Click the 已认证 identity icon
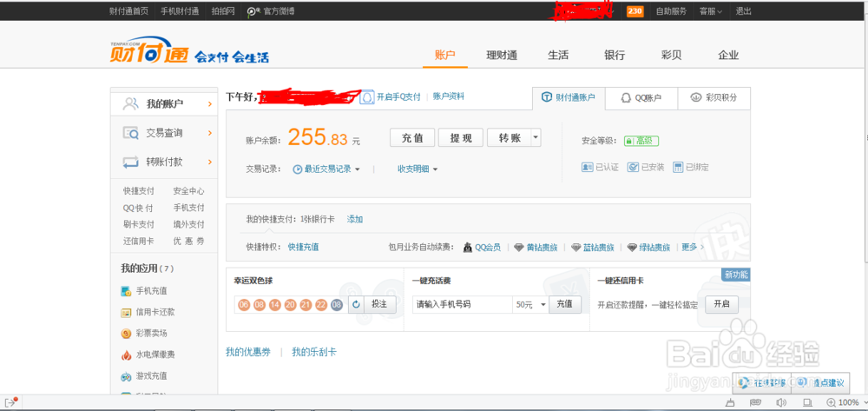 (588, 168)
